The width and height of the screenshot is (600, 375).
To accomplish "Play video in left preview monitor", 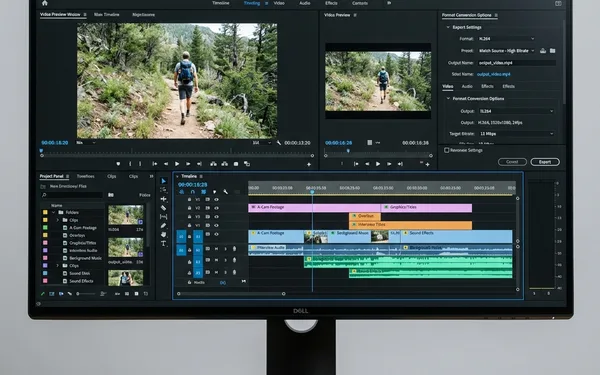I will [x=177, y=164].
